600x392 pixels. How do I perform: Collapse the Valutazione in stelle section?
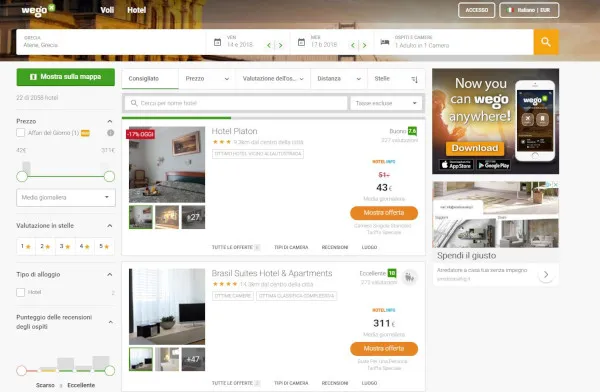click(x=110, y=225)
